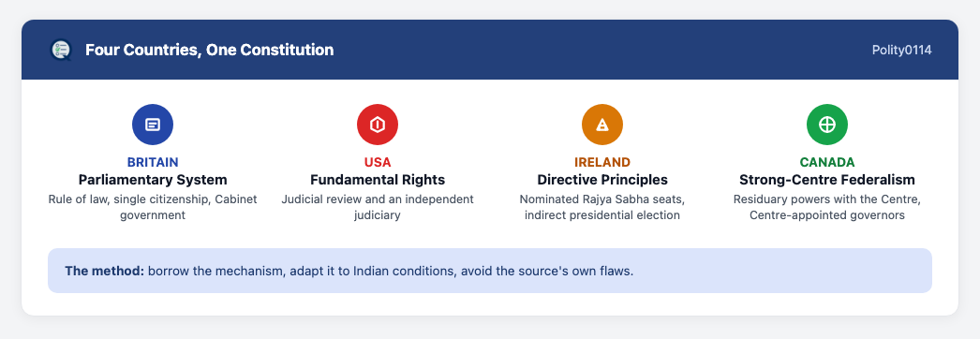Viewport: 980px width, 339px height.
Task: Click the Polity0114 label
Action: pos(902,50)
